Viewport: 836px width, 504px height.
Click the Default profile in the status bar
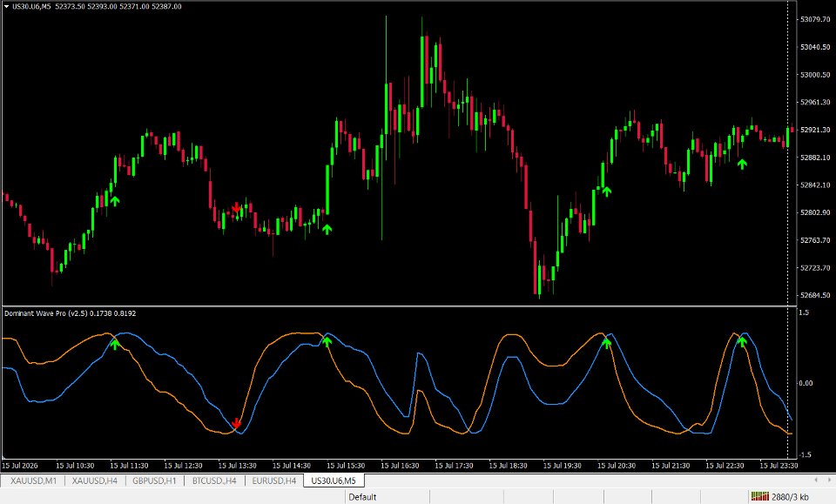362,497
